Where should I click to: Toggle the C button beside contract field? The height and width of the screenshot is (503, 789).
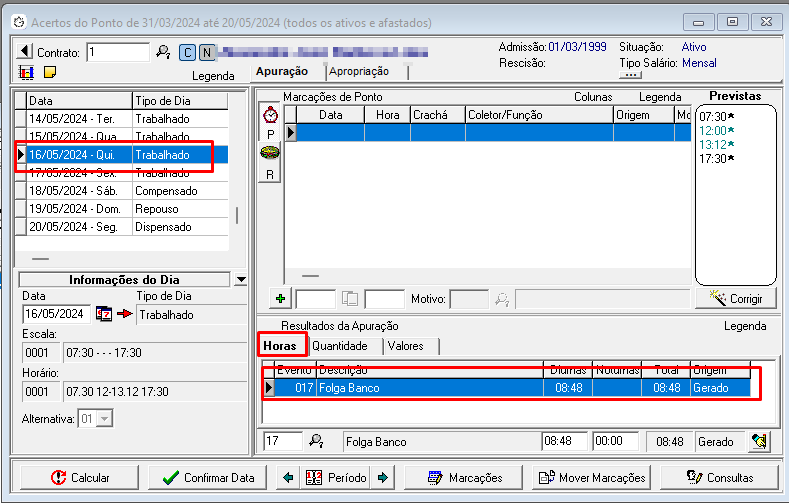pos(187,52)
